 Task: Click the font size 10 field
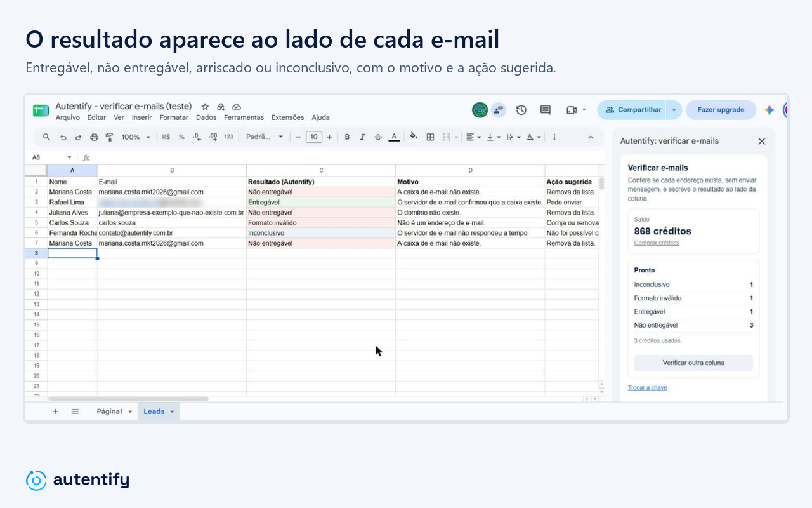coord(314,137)
